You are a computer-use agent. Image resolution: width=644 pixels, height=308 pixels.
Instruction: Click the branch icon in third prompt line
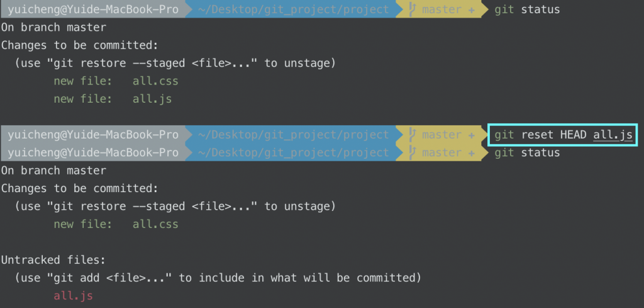point(413,153)
